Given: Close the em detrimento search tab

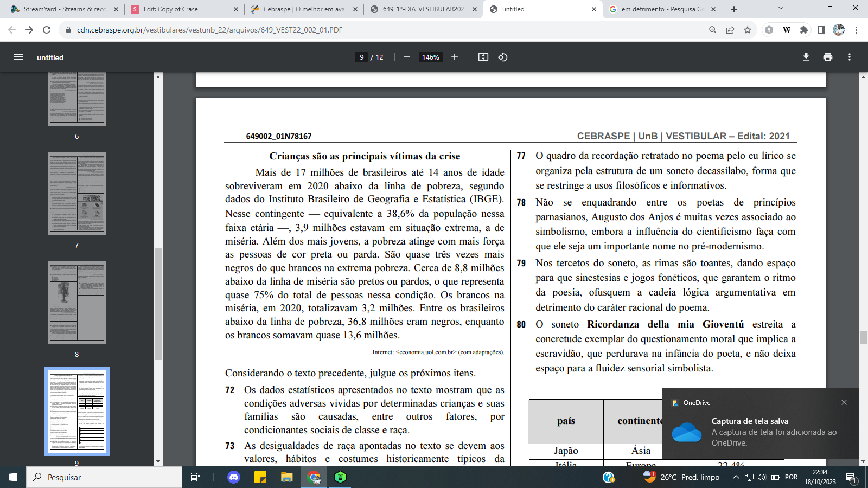Looking at the screenshot, I should [713, 9].
